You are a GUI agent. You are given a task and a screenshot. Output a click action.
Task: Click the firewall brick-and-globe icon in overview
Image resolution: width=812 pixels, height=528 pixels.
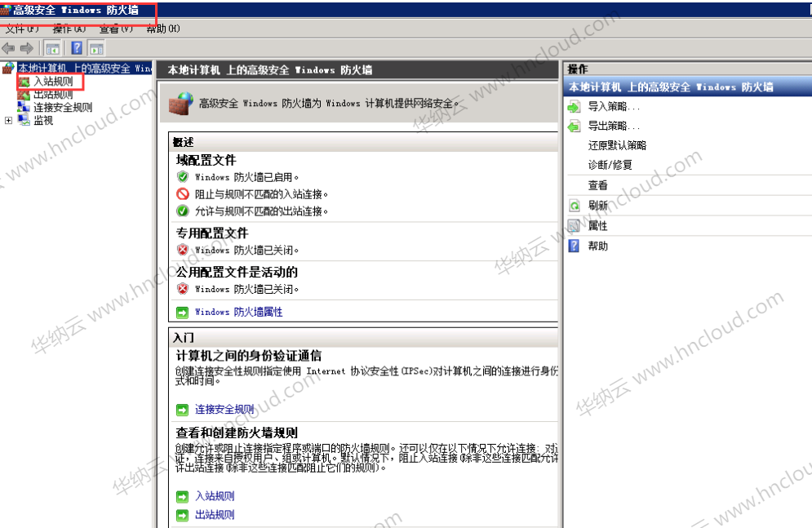point(181,103)
